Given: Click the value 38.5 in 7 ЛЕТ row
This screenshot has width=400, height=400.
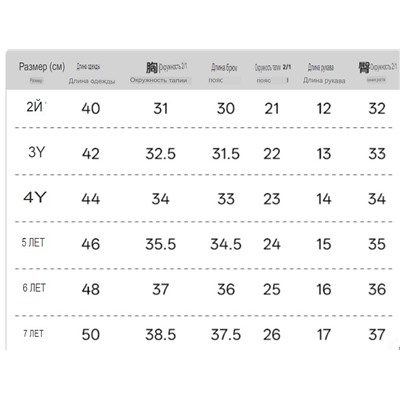Looking at the screenshot, I should 161,335.
